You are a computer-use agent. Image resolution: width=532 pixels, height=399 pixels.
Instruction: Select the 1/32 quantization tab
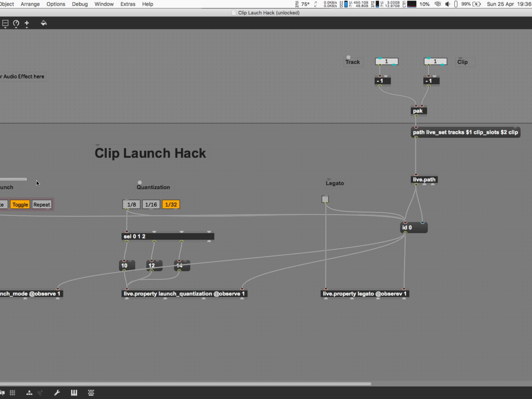[171, 204]
